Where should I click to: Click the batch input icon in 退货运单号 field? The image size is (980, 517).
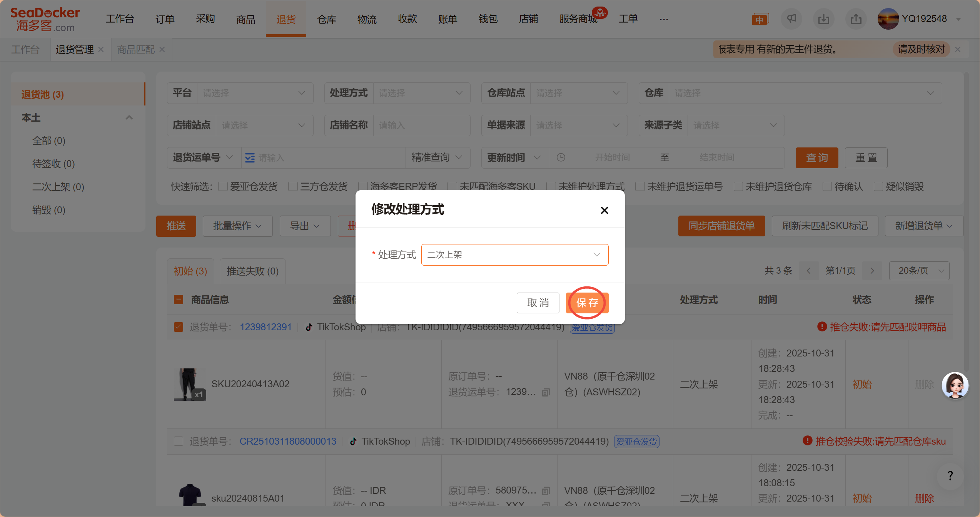250,158
